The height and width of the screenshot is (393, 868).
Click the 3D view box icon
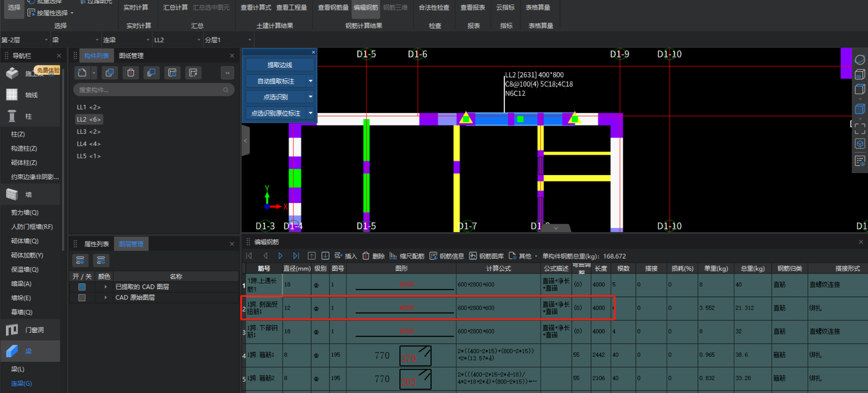coord(860,75)
